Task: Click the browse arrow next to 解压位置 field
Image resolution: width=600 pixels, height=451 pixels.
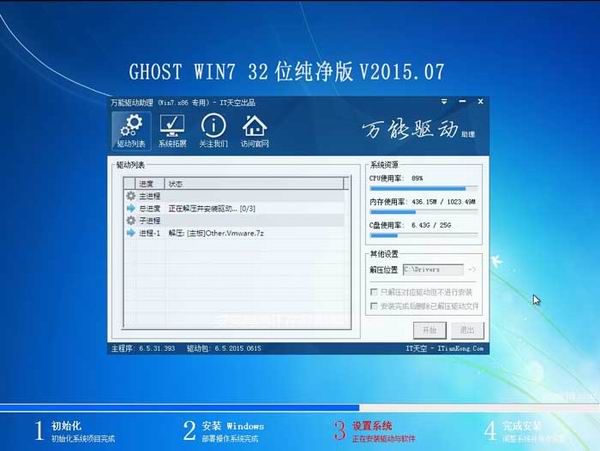Action: click(x=471, y=270)
